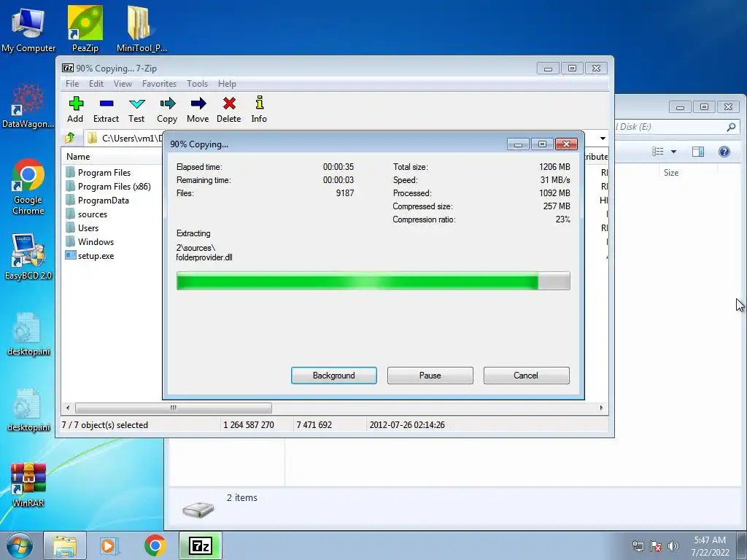
Task: Select the ProgramData folder
Action: tap(103, 201)
